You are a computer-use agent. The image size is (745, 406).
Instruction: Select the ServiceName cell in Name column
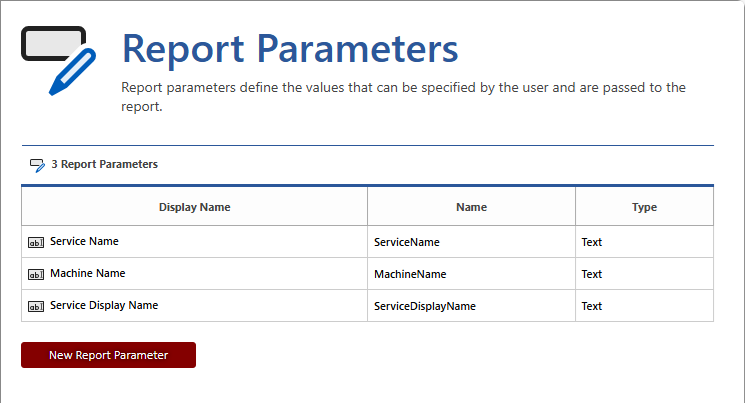tap(406, 242)
